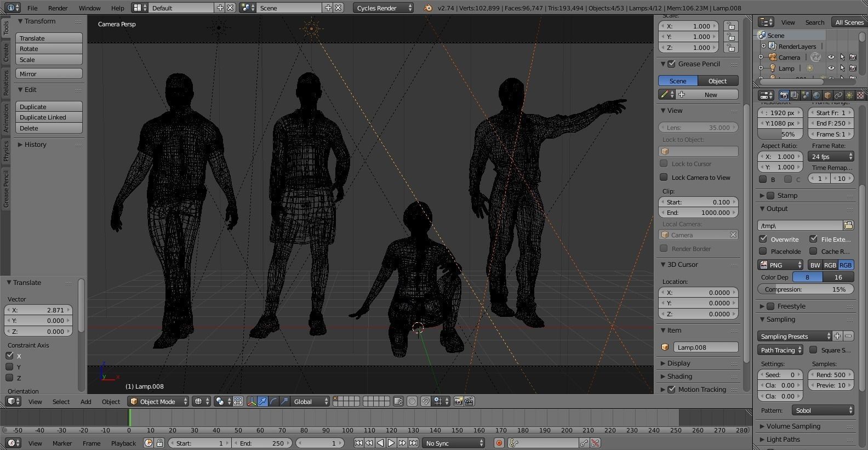Expand RenderLayers in the outliner tree
The height and width of the screenshot is (450, 868).
click(x=763, y=46)
